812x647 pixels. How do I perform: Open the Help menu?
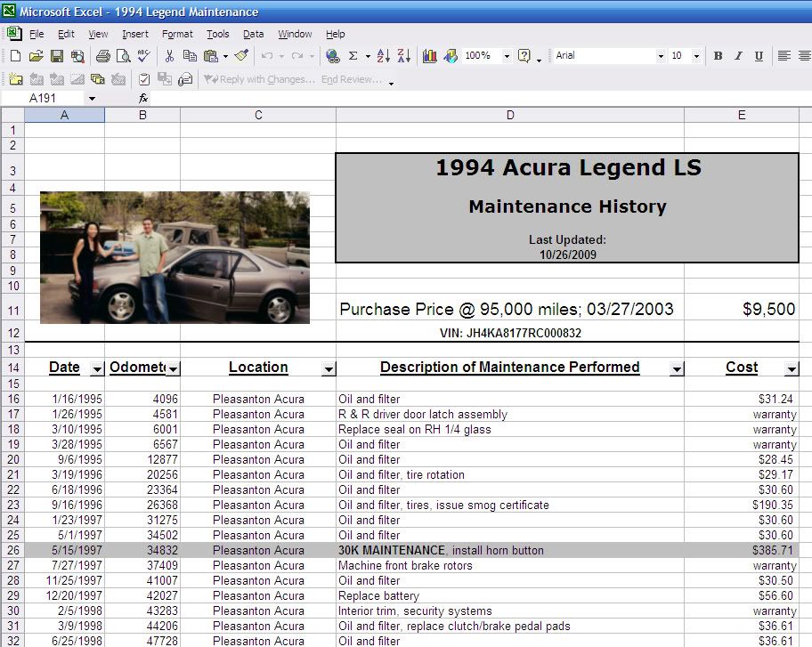pyautogui.click(x=335, y=34)
